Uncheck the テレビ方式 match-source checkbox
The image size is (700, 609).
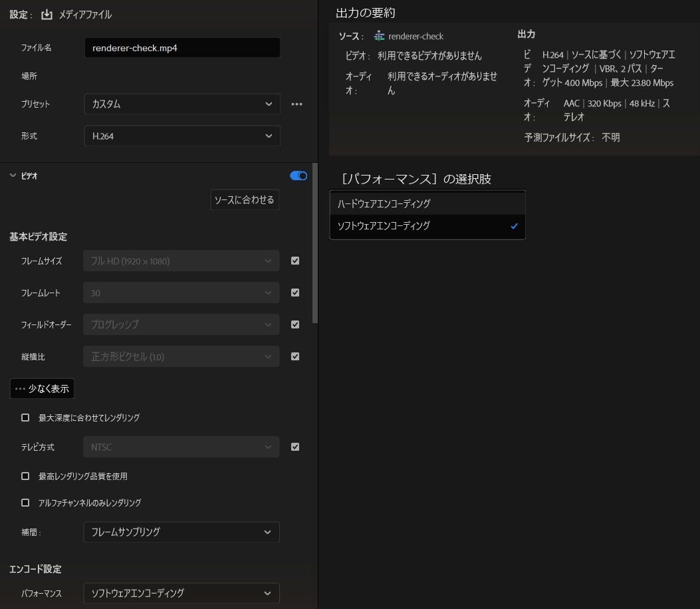(295, 447)
